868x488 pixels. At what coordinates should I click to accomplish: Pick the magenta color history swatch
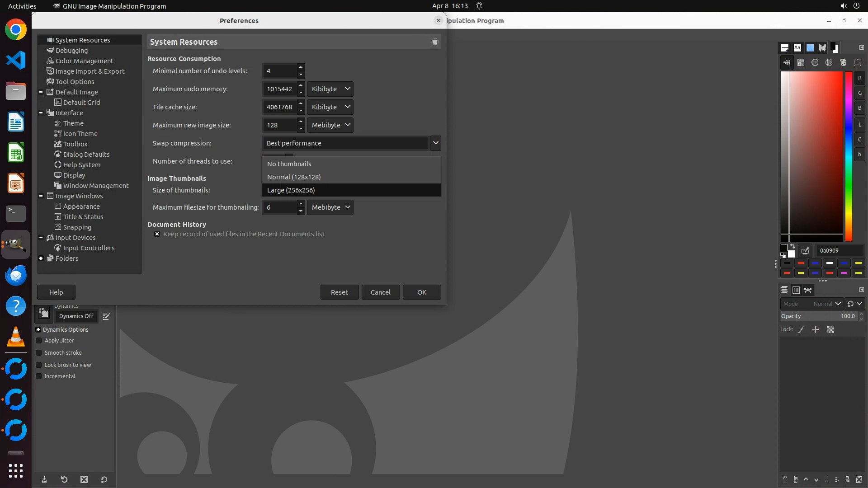pyautogui.click(x=844, y=273)
